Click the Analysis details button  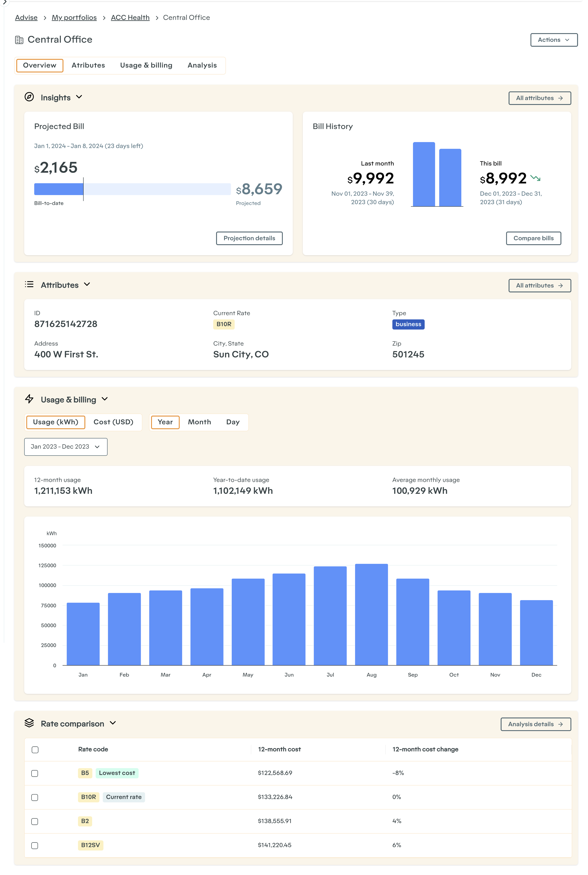536,724
